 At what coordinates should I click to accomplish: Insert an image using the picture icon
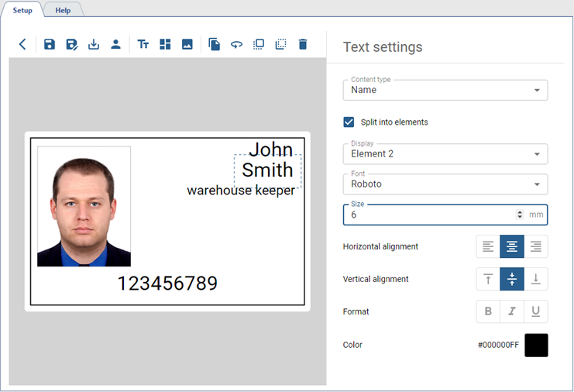(187, 44)
